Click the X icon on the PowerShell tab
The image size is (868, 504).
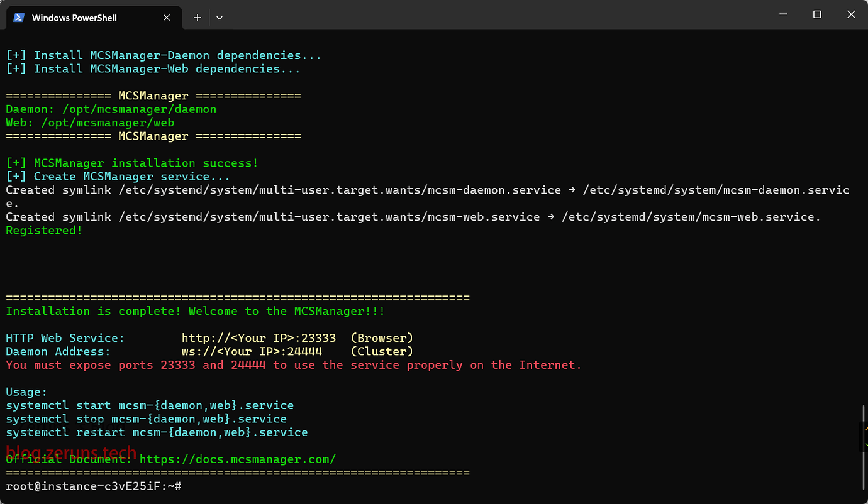point(167,18)
